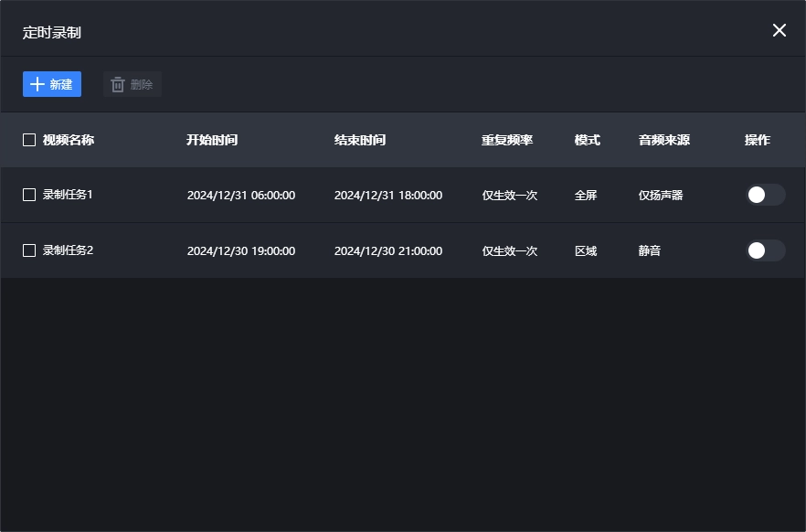Click the 结束时间 column header
Screen dimensions: 806x532
coord(360,140)
